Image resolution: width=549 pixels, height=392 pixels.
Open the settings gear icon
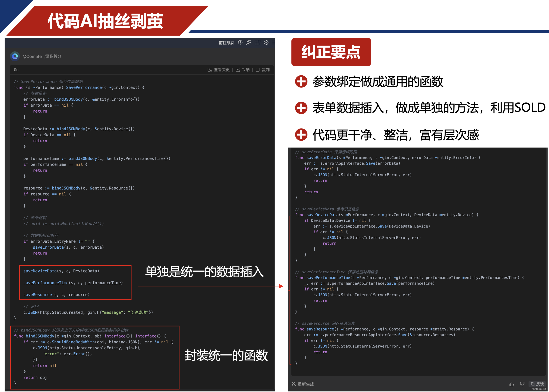(x=266, y=42)
